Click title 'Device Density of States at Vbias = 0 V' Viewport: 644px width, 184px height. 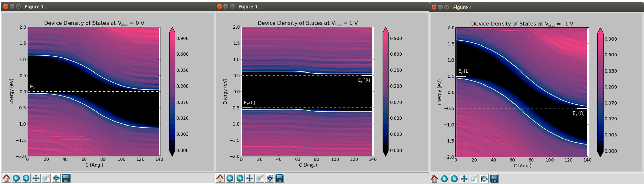click(94, 23)
